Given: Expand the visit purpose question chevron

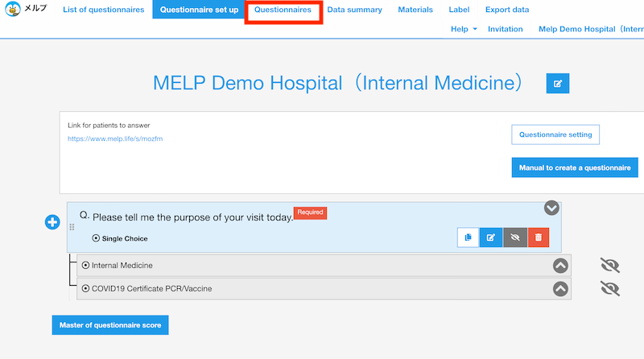Looking at the screenshot, I should [551, 208].
